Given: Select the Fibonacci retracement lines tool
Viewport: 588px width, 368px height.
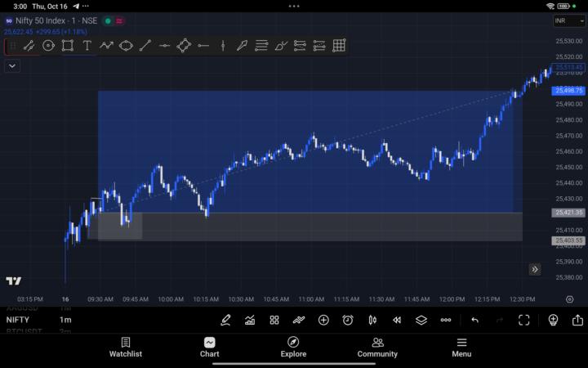Looking at the screenshot, I should 261,46.
